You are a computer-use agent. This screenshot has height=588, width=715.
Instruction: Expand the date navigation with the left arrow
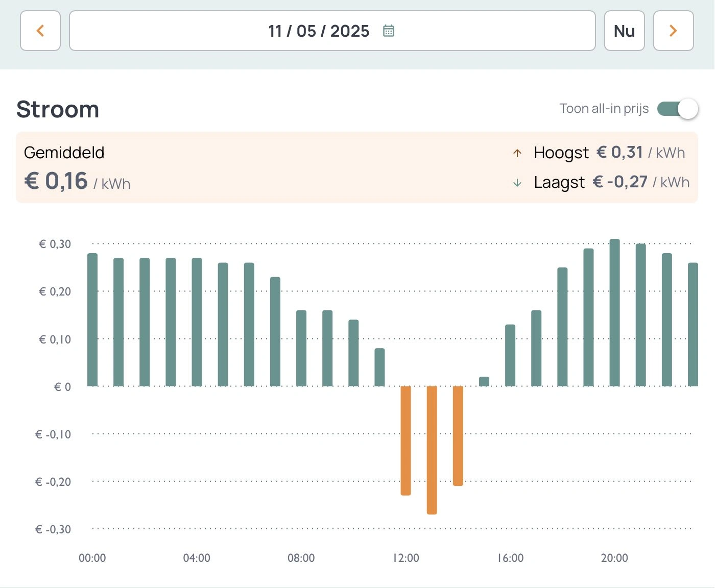(40, 31)
